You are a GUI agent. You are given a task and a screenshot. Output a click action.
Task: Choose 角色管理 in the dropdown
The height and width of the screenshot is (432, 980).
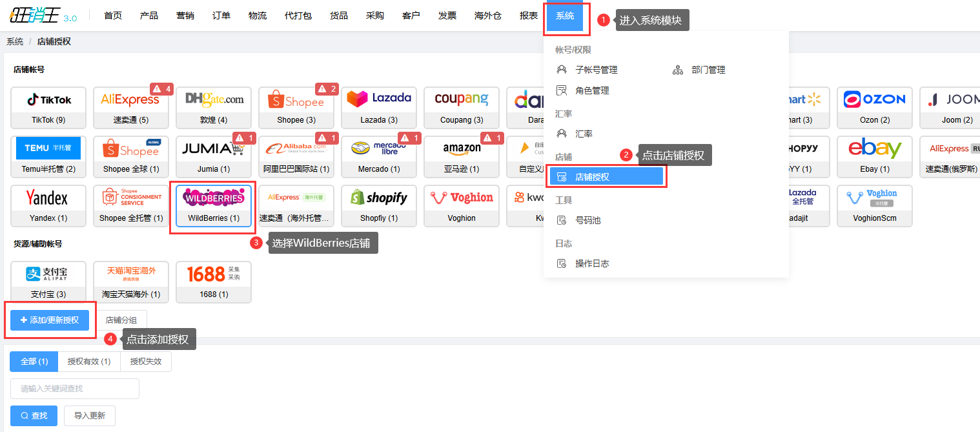[592, 90]
